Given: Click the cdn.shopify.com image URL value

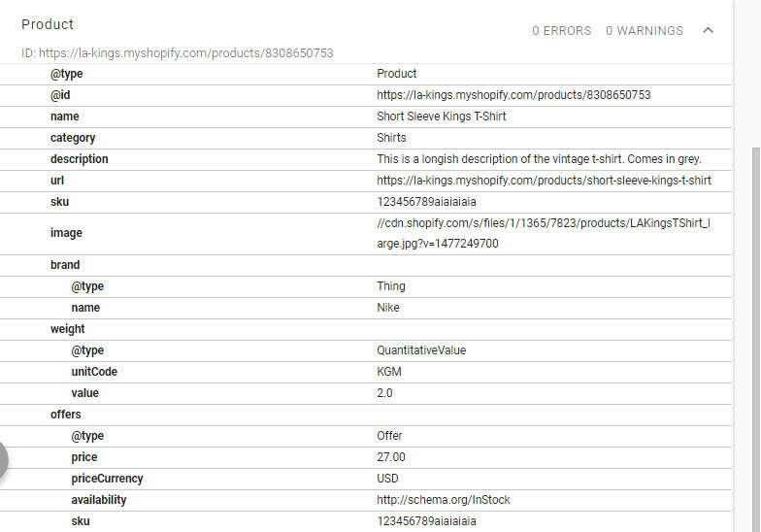Looking at the screenshot, I should (544, 233).
